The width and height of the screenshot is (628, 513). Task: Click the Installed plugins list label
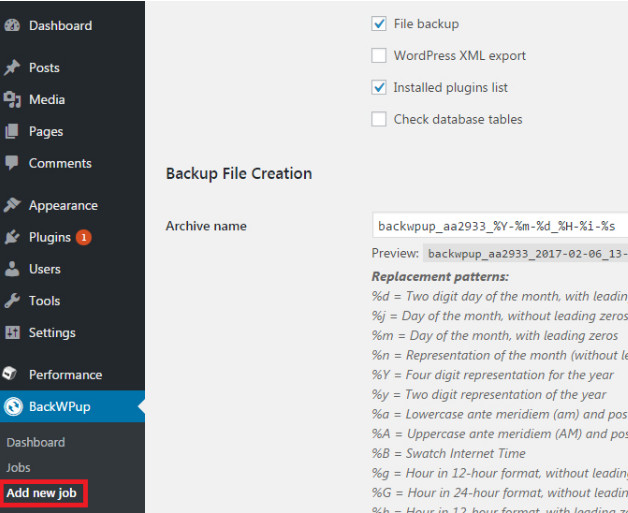point(450,87)
